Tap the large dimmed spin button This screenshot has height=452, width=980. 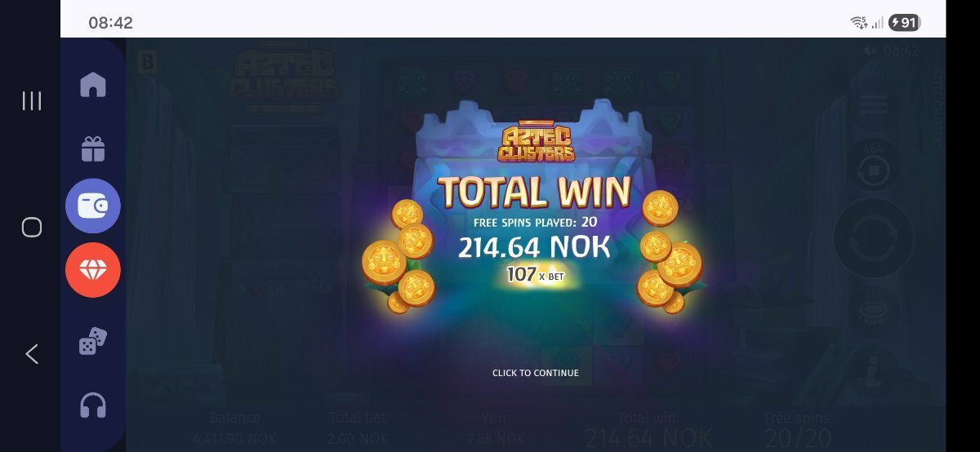click(873, 238)
